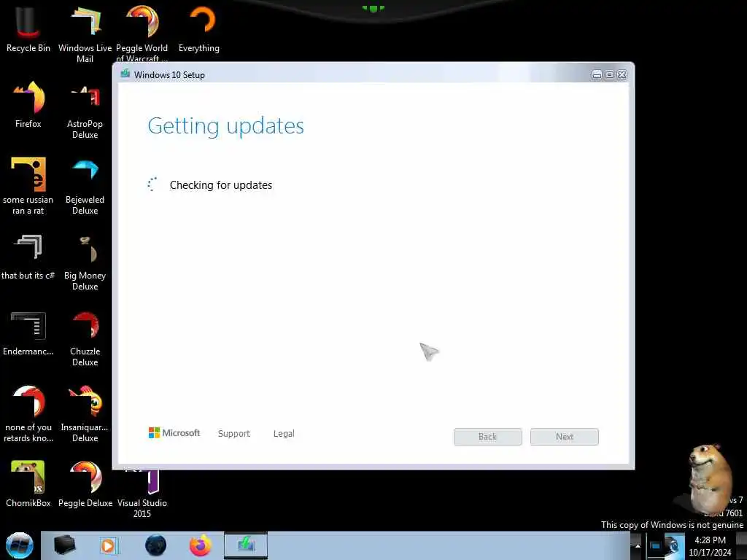Viewport: 747px width, 560px height.
Task: Select the Firefox desktop icon
Action: click(x=28, y=105)
